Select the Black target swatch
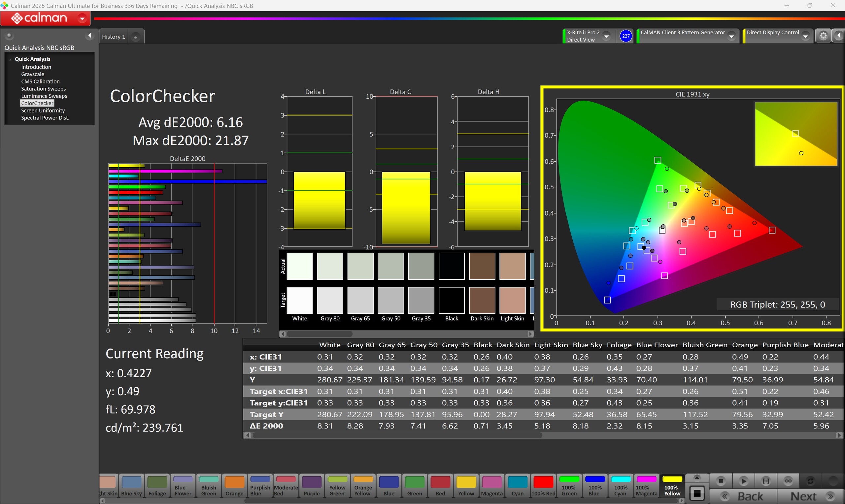 tap(452, 300)
